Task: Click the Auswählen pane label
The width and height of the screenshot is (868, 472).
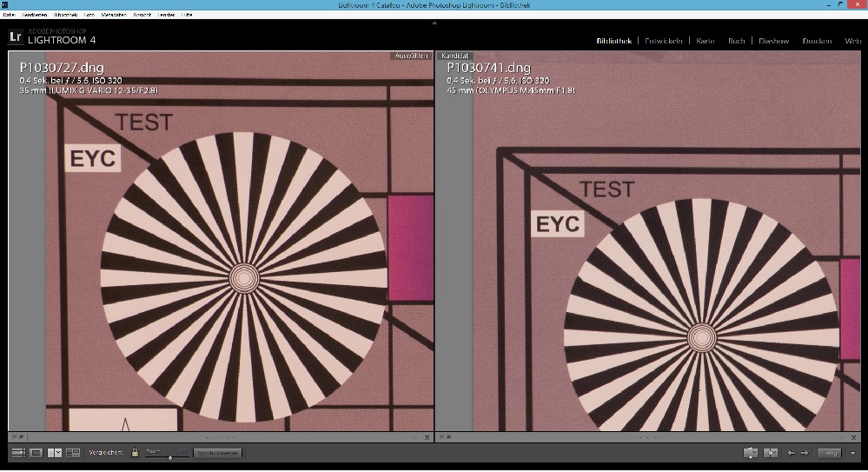Action: point(411,56)
